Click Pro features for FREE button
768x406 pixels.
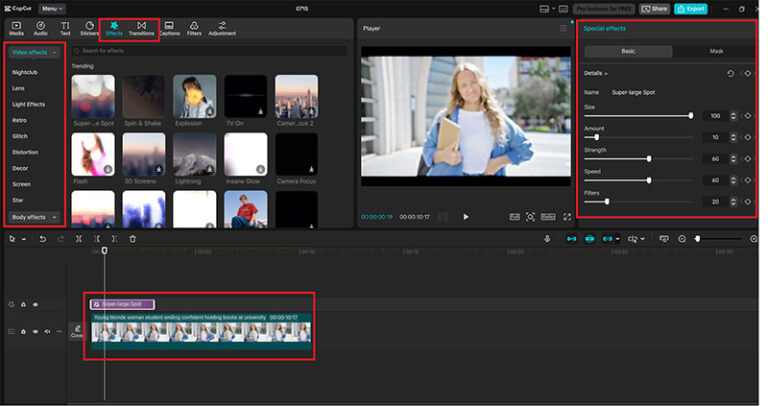click(x=604, y=9)
